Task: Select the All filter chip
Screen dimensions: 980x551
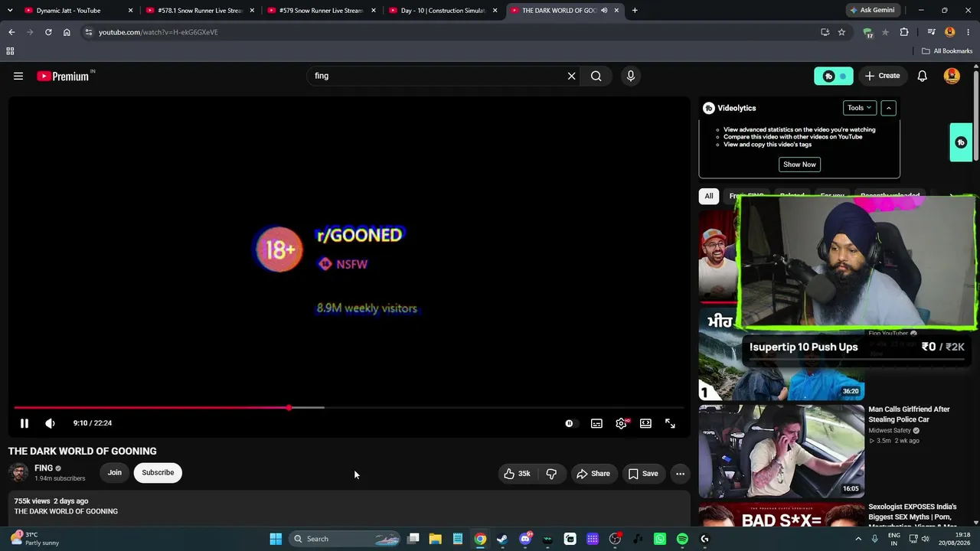Action: point(709,196)
